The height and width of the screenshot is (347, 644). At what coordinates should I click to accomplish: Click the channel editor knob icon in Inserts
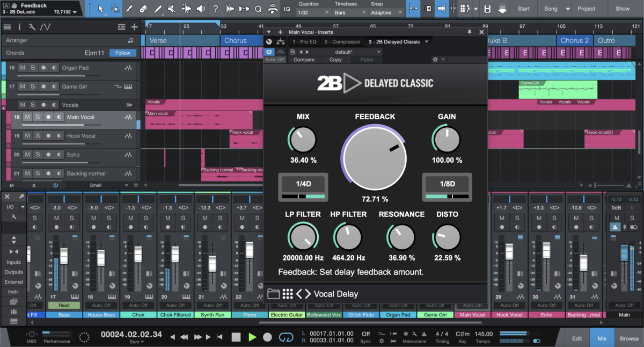[x=269, y=42]
